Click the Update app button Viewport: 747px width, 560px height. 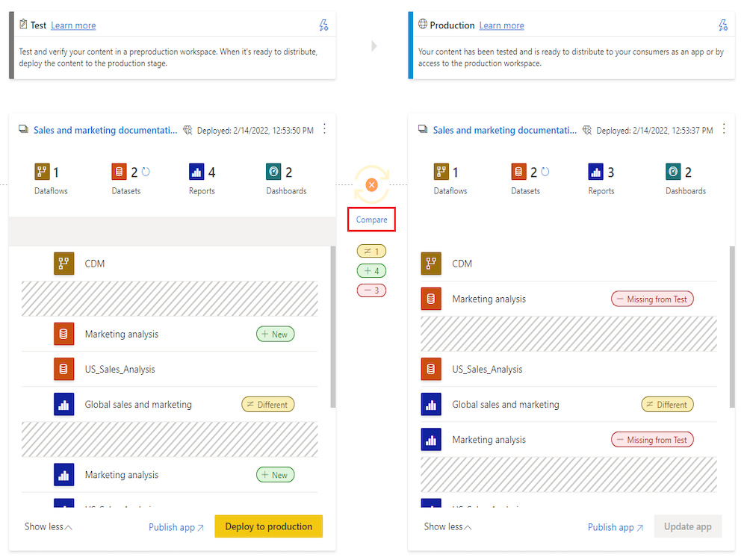(688, 526)
